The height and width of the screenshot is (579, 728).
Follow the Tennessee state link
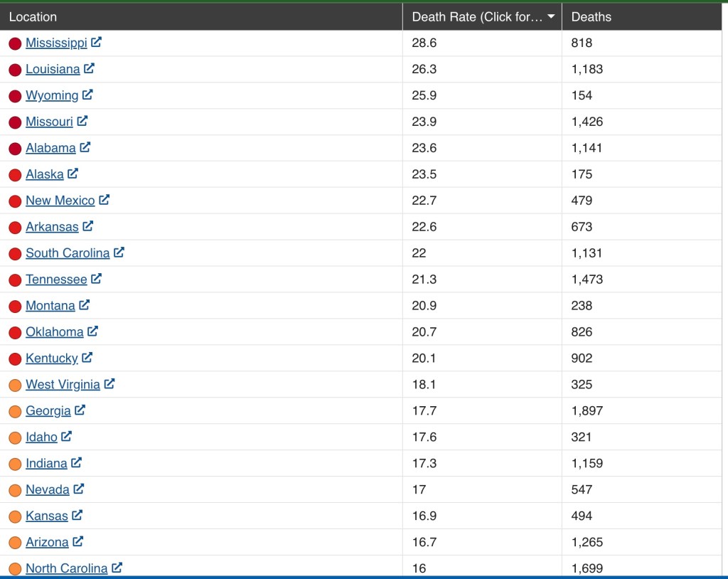pos(56,280)
